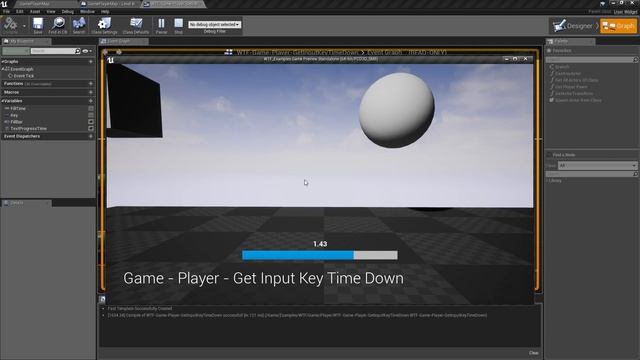Collapse the EventGraph tree item
640x360 pixels.
2,69
